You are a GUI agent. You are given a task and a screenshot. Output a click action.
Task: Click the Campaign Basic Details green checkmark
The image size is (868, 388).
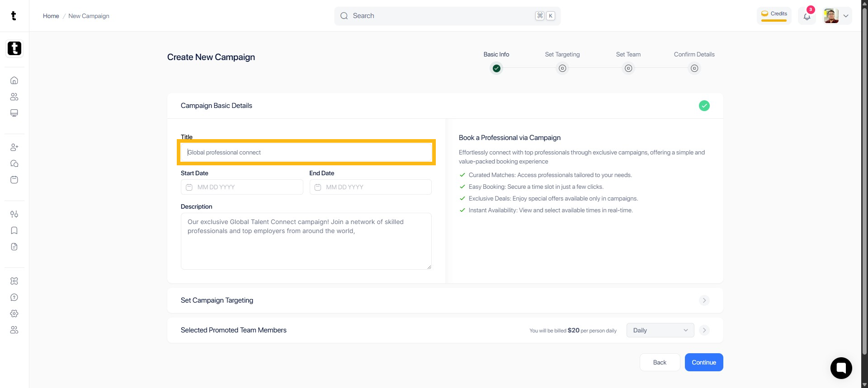704,106
